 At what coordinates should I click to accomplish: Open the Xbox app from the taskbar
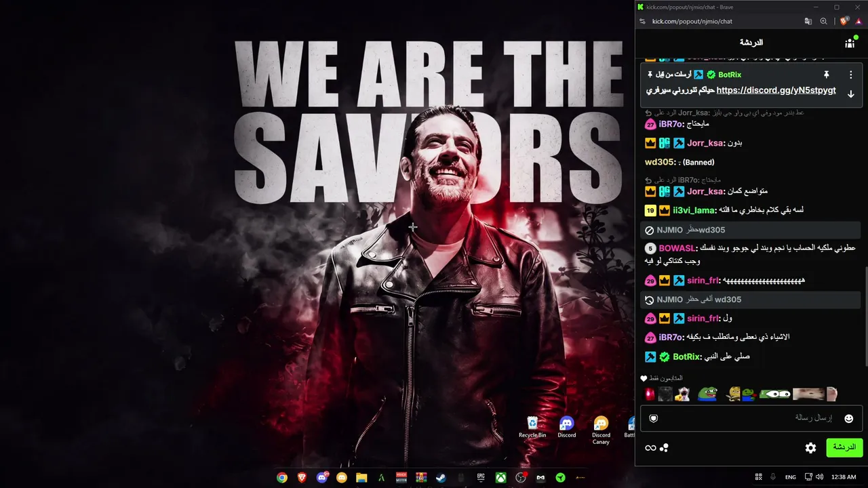tap(500, 477)
